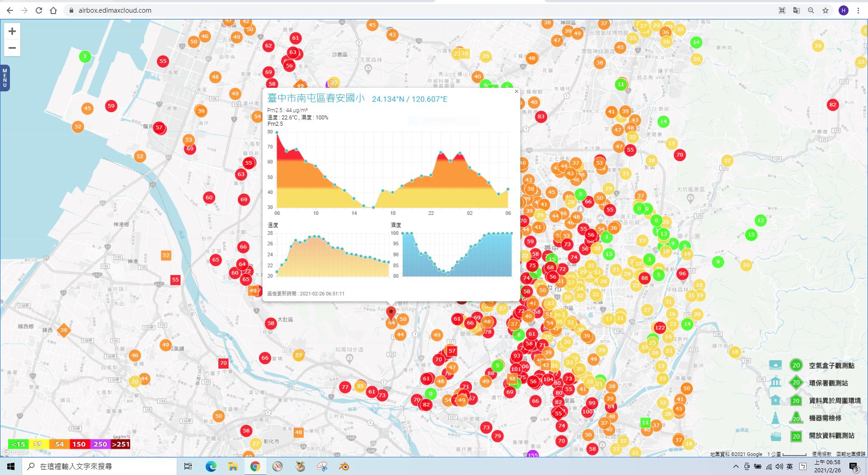868x475 pixels.
Task: Open the Chrome three-dot menu
Action: (858, 10)
